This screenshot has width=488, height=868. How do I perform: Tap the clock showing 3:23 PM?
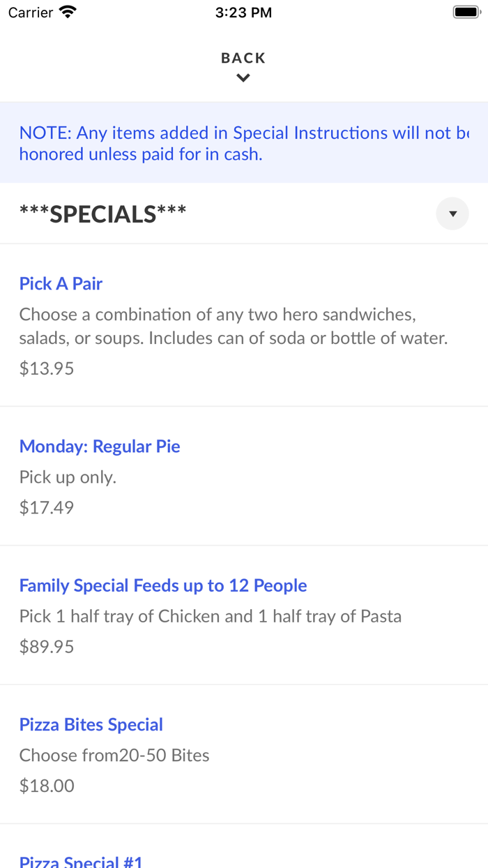tap(243, 12)
